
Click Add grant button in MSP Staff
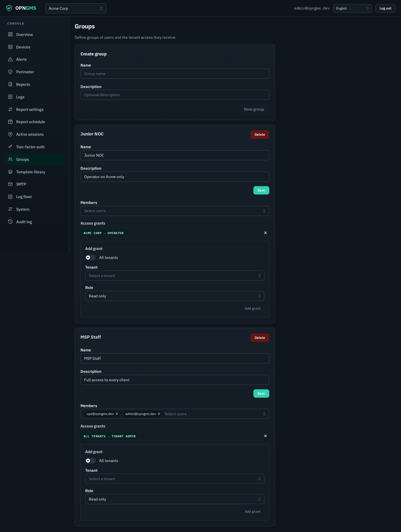[x=253, y=512]
